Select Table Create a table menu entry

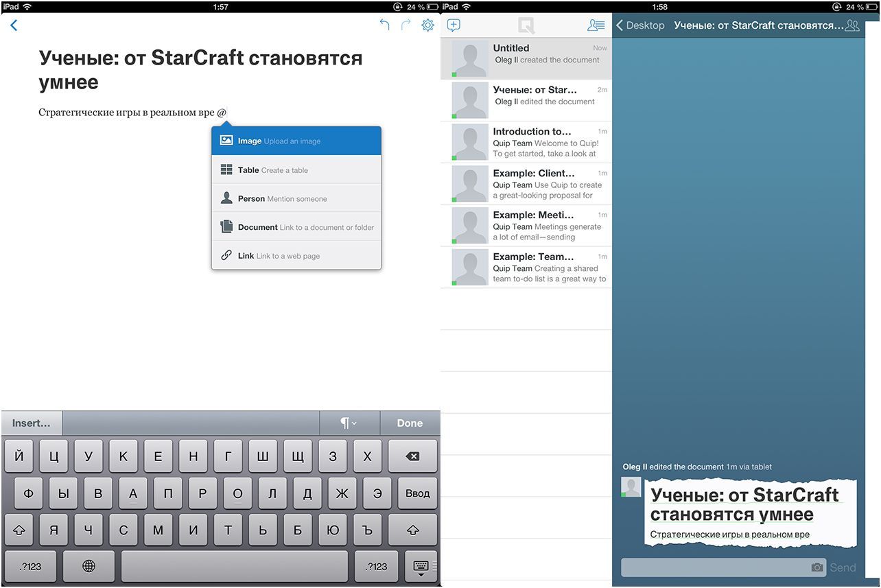pyautogui.click(x=296, y=169)
